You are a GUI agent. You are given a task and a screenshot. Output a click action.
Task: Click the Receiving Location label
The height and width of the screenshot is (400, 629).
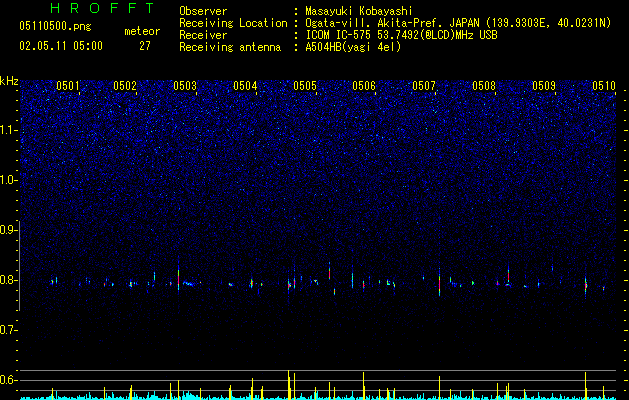(233, 23)
